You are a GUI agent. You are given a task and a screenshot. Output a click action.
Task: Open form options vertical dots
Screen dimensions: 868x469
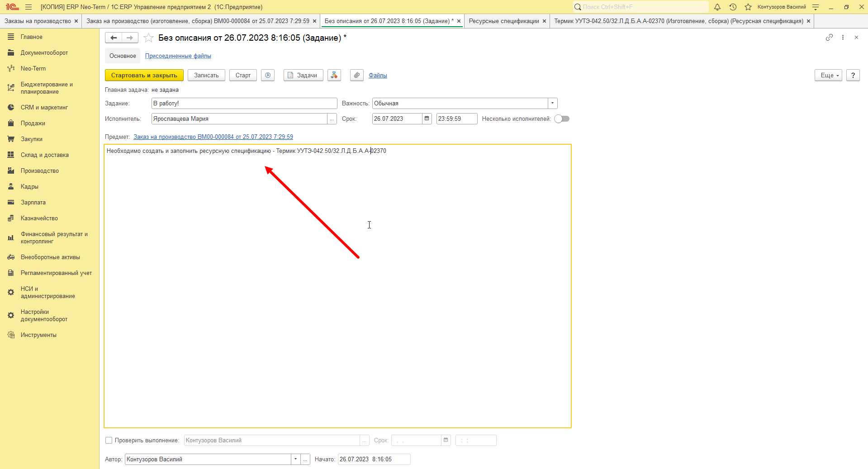(x=843, y=38)
